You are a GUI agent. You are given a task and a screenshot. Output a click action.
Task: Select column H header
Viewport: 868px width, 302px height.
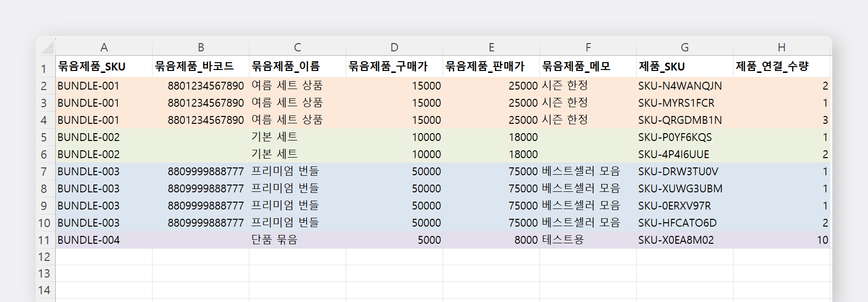click(x=781, y=47)
